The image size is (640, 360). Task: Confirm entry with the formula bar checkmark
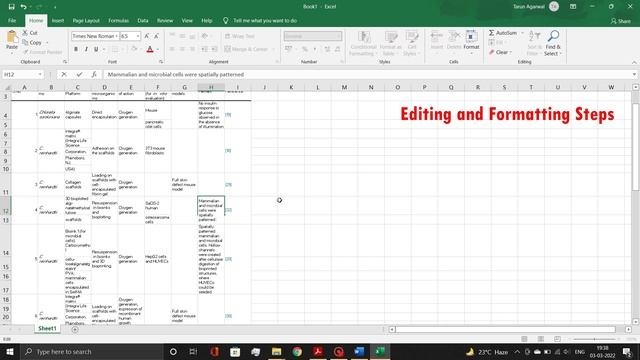point(79,74)
